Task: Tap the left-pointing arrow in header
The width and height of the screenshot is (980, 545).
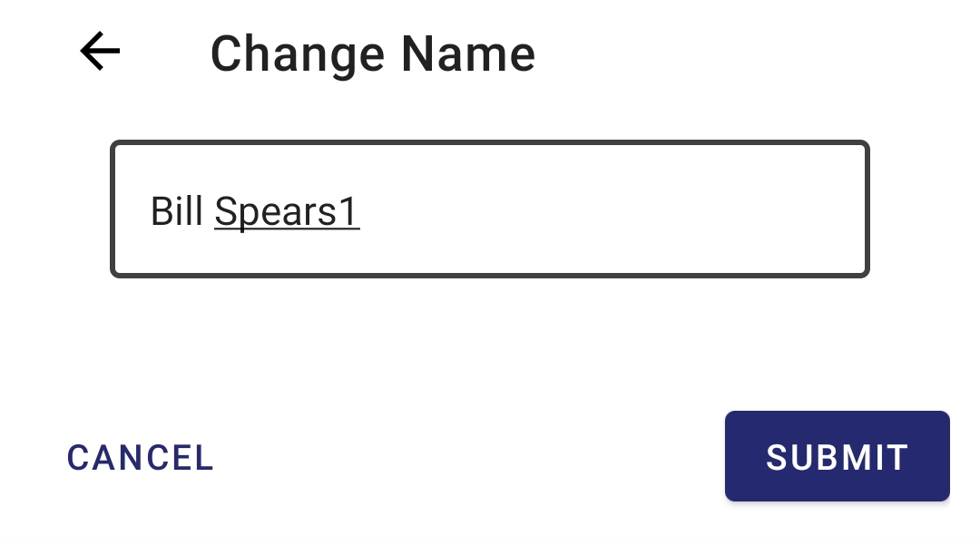Action: click(100, 52)
